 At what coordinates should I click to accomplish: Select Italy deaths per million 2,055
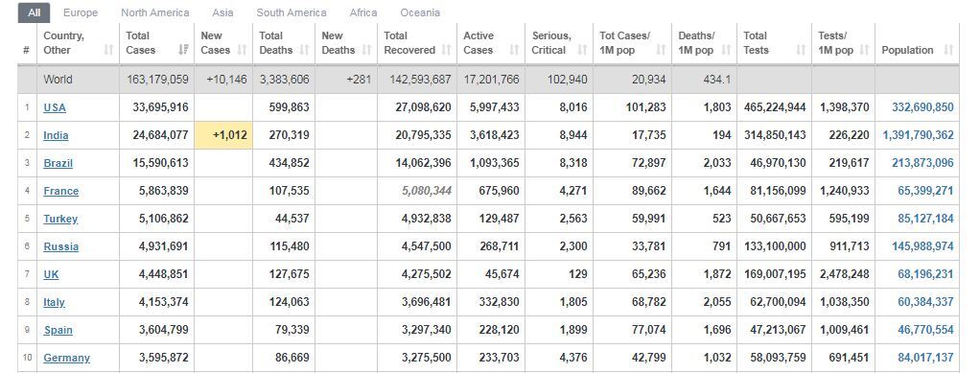pyautogui.click(x=717, y=302)
